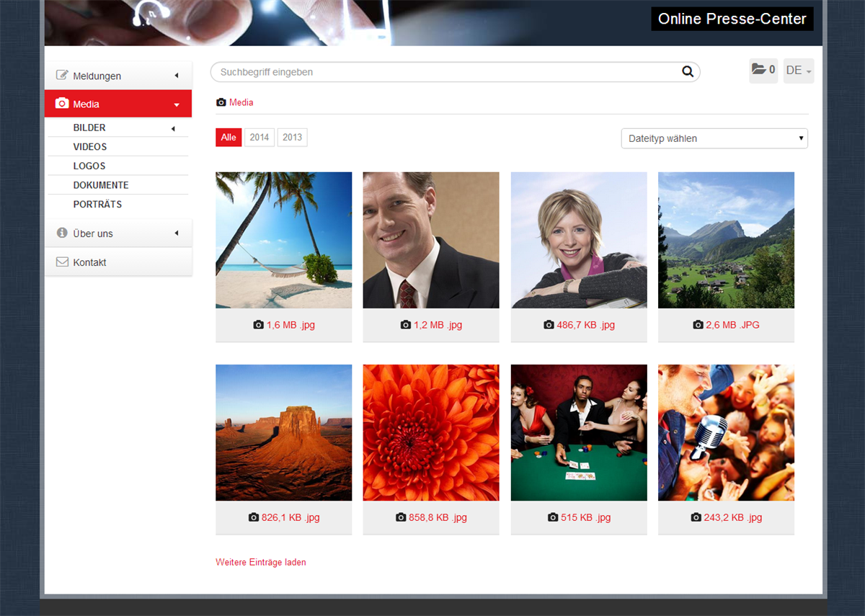The image size is (865, 616).
Task: Open the Dateityp wählen dropdown
Action: [714, 138]
